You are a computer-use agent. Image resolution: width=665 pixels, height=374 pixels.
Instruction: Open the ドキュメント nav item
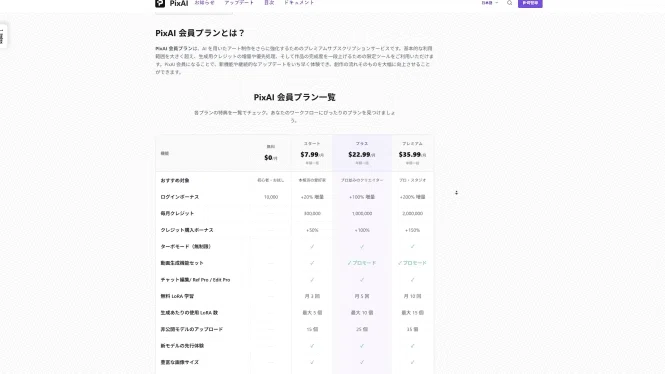(299, 3)
